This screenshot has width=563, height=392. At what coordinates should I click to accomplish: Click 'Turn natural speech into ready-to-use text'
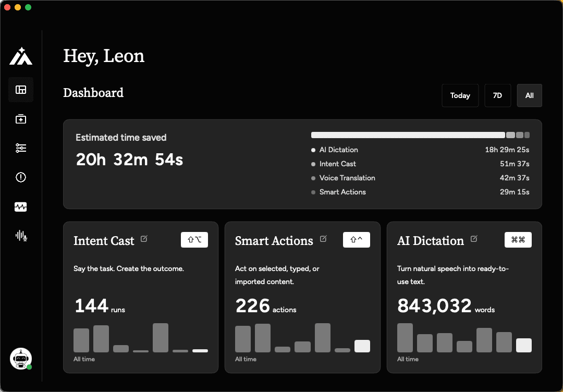[x=453, y=275]
